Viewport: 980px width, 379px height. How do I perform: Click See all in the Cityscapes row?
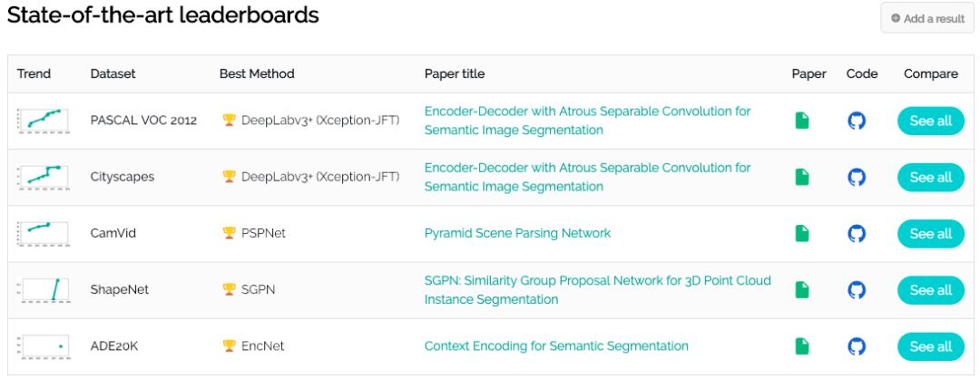coord(930,177)
